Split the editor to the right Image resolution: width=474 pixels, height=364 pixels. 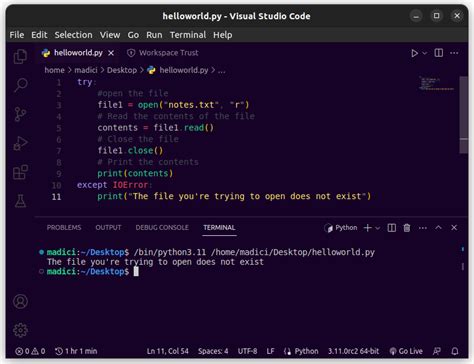pos(439,53)
